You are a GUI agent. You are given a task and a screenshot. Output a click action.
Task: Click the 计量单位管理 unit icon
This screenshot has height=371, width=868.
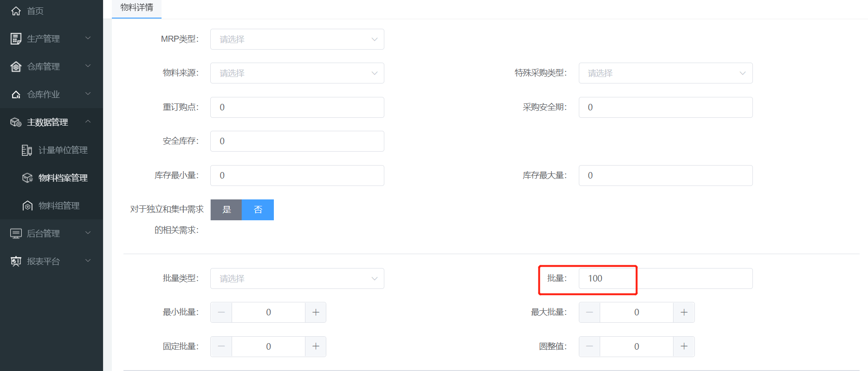(x=27, y=150)
